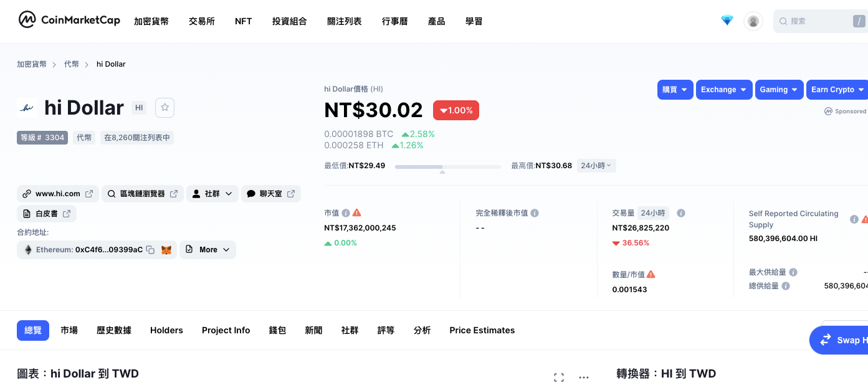868x385 pixels.
Task: Click the hi Dollar coin logo
Action: pyautogui.click(x=27, y=107)
